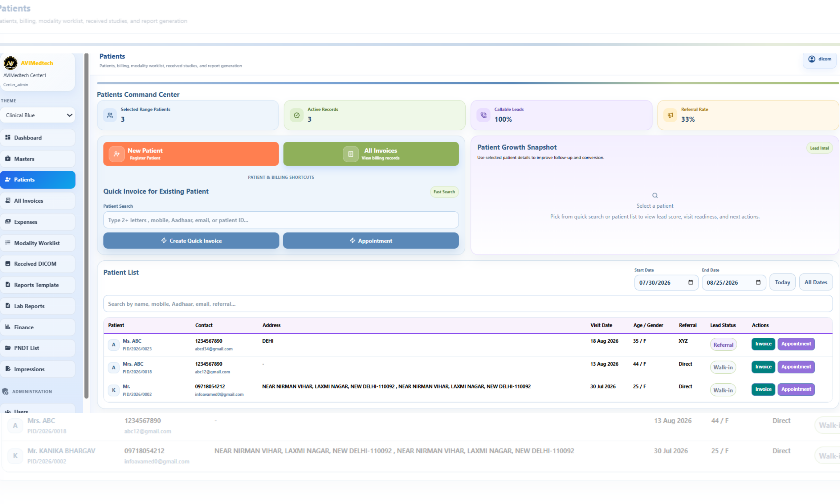This screenshot has width=840, height=504.
Task: Click the New Patient add-user icon
Action: [117, 154]
